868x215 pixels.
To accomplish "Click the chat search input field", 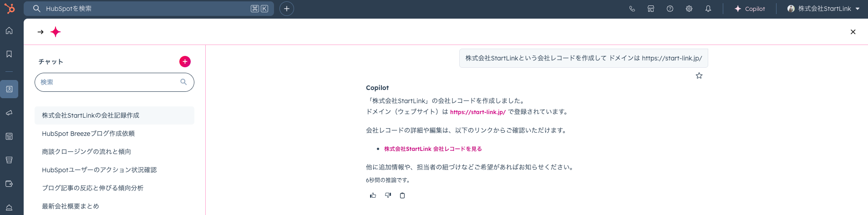I will (109, 82).
